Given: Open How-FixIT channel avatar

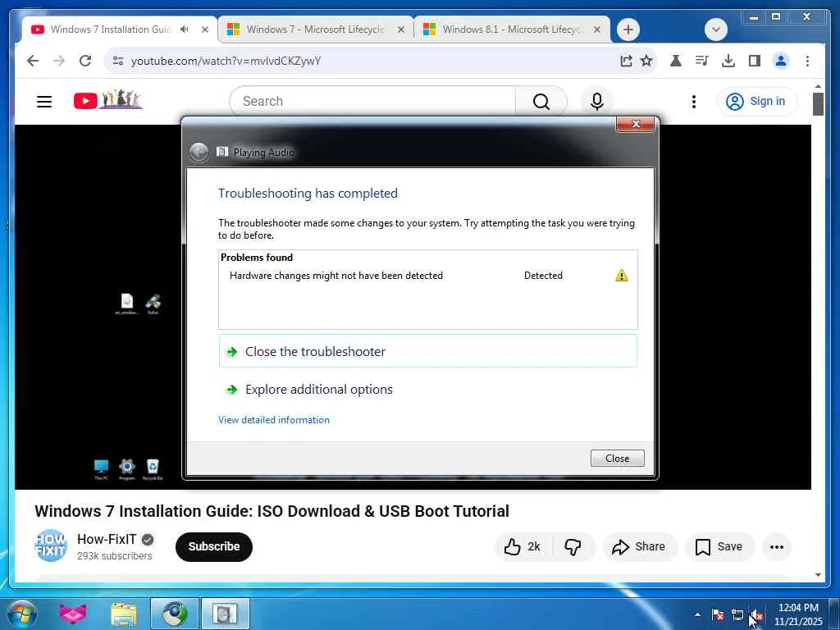Looking at the screenshot, I should 51,546.
